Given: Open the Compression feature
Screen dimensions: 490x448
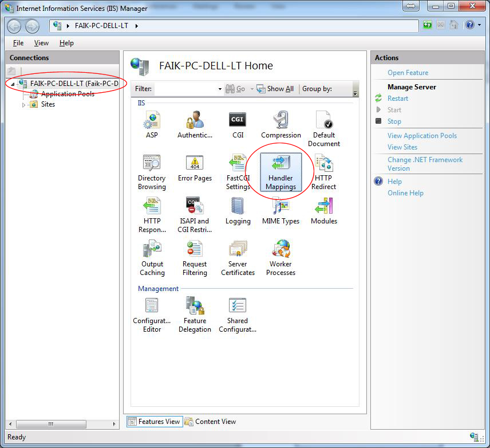Looking at the screenshot, I should click(281, 124).
